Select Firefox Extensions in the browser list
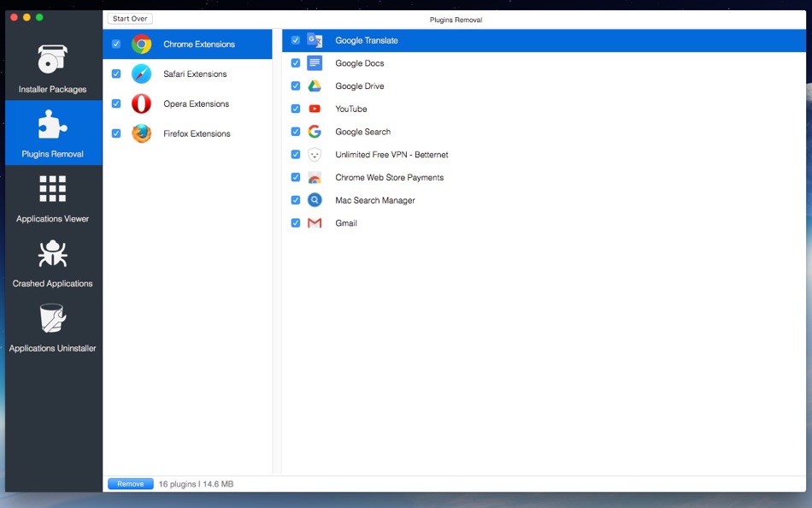 coord(197,134)
